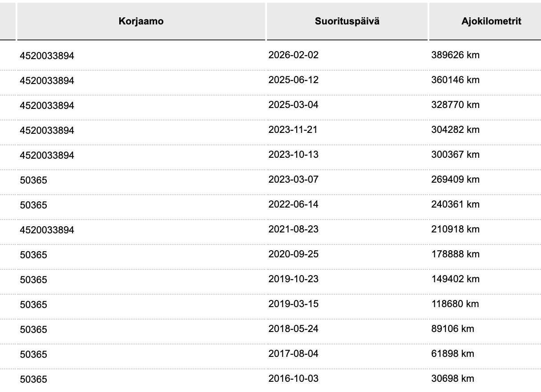The image size is (541, 392).
Task: Click the 300367 km mileage entry
Action: tap(456, 155)
